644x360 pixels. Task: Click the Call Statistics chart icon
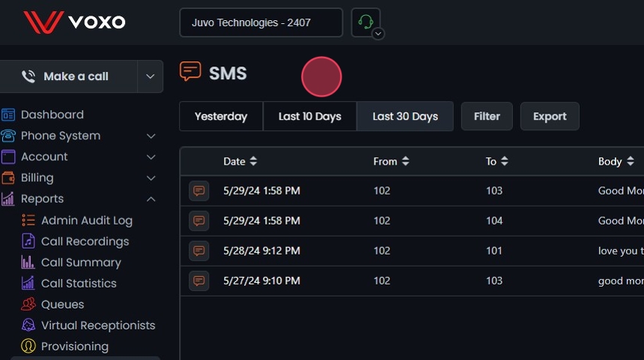[28, 283]
